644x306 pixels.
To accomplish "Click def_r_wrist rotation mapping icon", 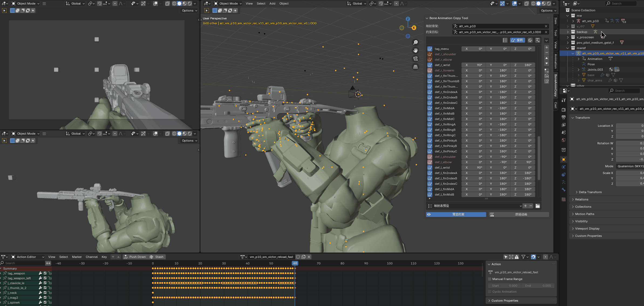I will [430, 65].
